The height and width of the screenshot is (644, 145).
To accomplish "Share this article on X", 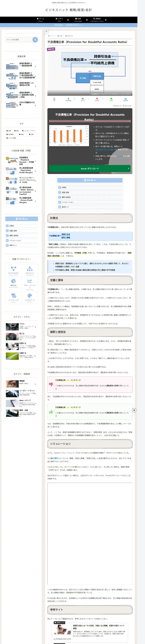I will click(x=54, y=99).
